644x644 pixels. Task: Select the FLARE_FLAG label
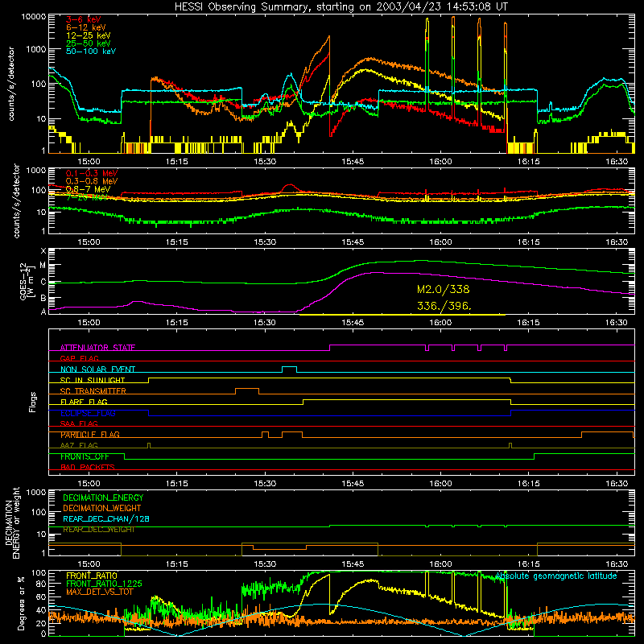(x=84, y=402)
